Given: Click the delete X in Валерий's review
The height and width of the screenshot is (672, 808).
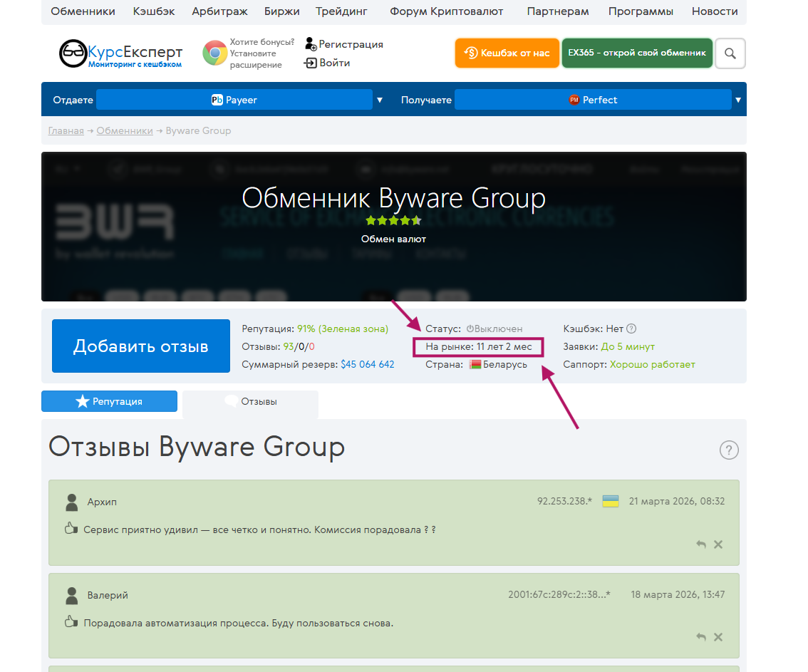Looking at the screenshot, I should tap(718, 637).
